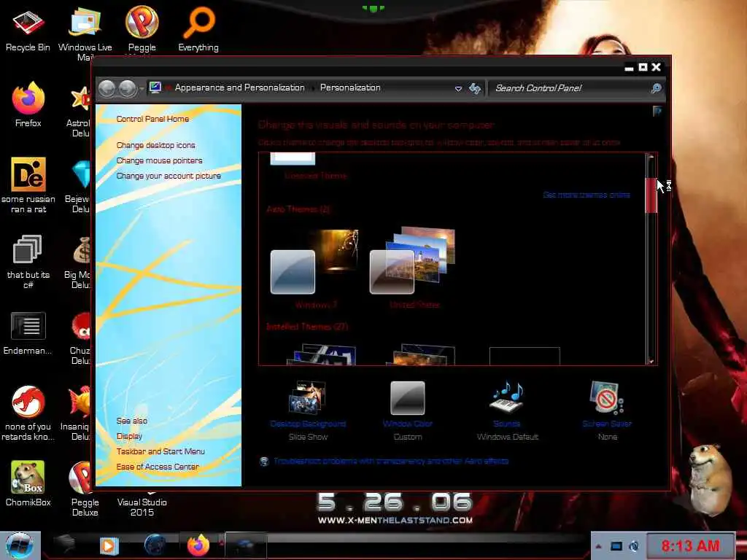Click Change mouse pointers link
The width and height of the screenshot is (747, 560).
coord(159,160)
